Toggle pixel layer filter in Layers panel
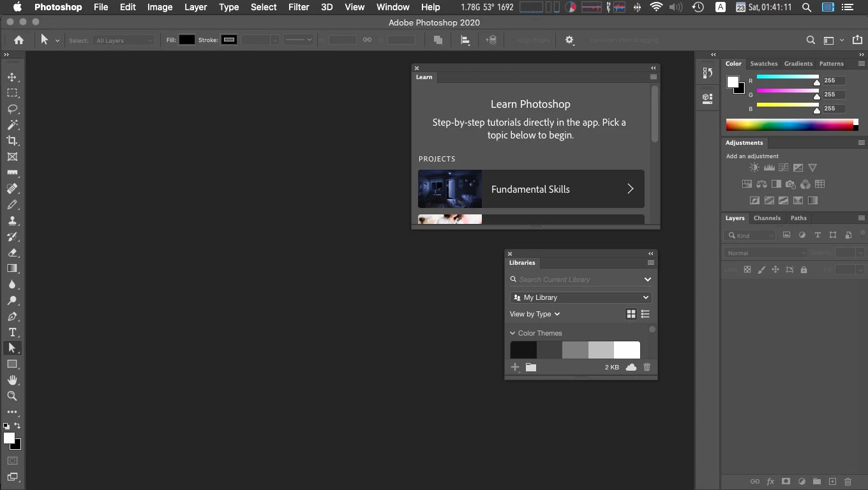868x490 pixels. tap(786, 235)
